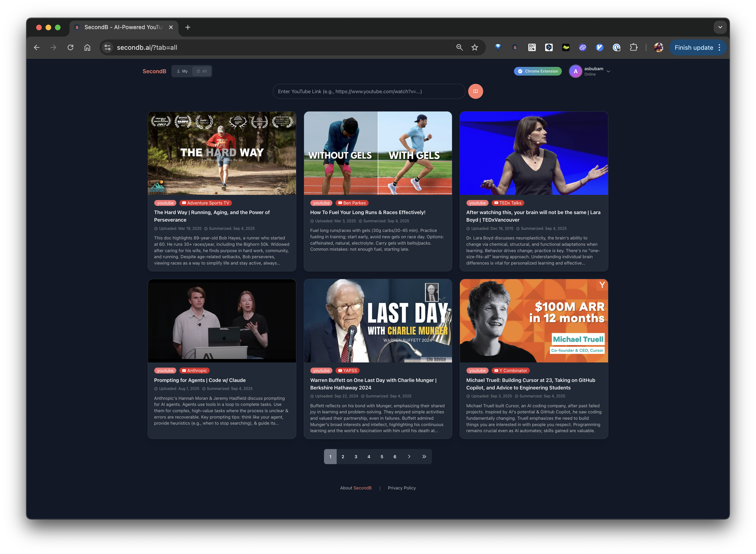Open a new browser tab

point(188,27)
